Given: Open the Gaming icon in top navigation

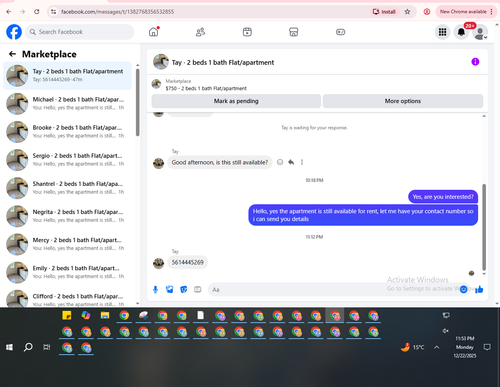Looking at the screenshot, I should pos(340,32).
